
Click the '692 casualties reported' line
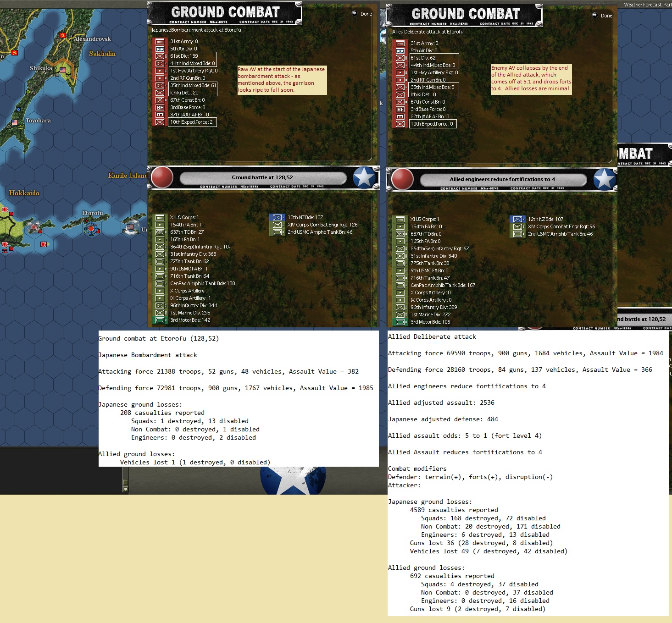pos(452,576)
